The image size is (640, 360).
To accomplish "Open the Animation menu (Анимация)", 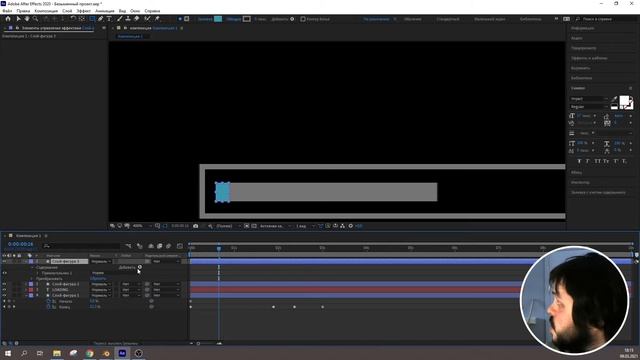I will (x=105, y=11).
